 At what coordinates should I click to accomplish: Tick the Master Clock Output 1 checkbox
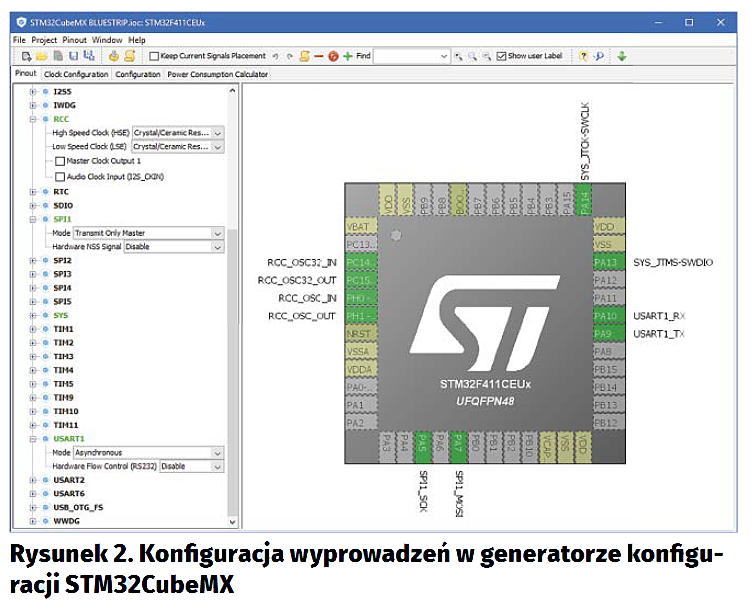[60, 161]
